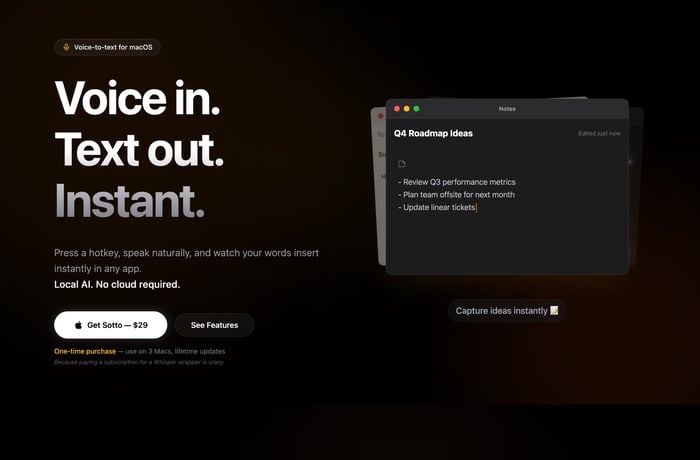
Task: Click the Instant. heading
Action: (x=129, y=201)
